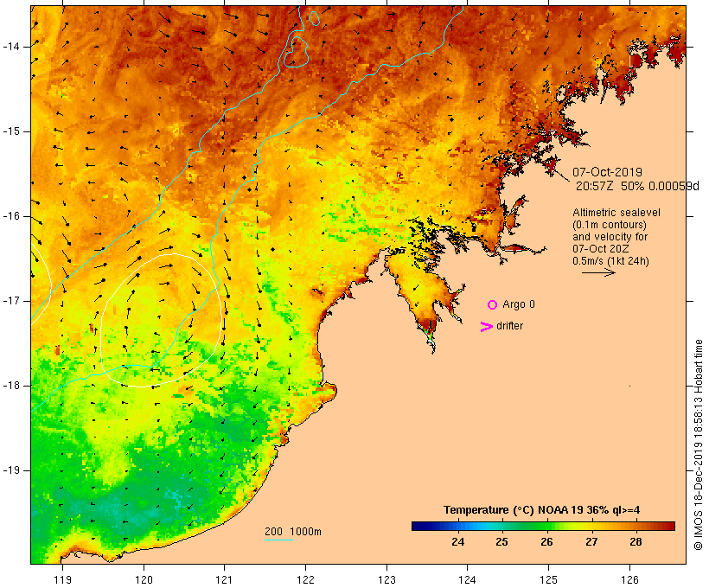Click the latitude label -17
709x588 pixels.
click(x=11, y=301)
